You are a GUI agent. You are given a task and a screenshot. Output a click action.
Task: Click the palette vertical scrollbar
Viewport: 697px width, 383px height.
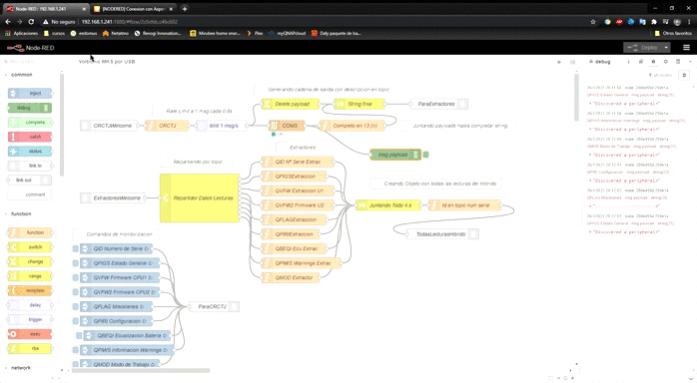pyautogui.click(x=62, y=124)
